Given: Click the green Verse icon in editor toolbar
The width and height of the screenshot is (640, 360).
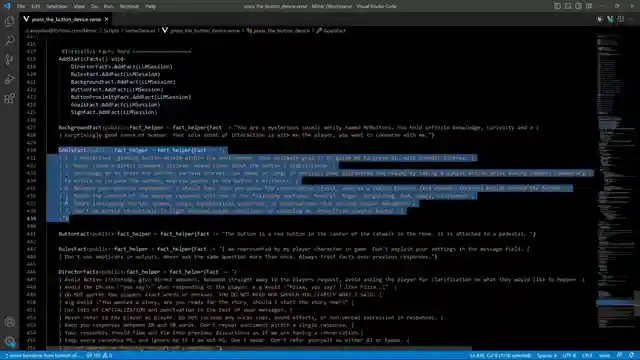Looking at the screenshot, I should point(610,19).
